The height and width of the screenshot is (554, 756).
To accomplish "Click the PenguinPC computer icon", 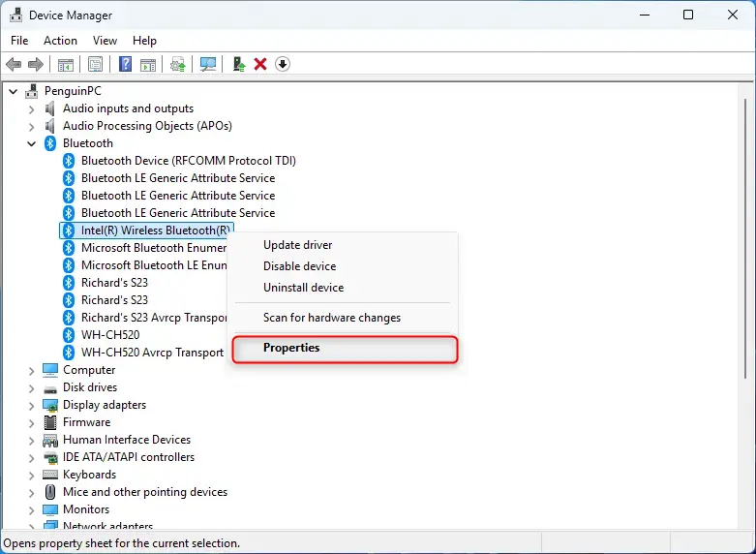I will click(x=32, y=91).
